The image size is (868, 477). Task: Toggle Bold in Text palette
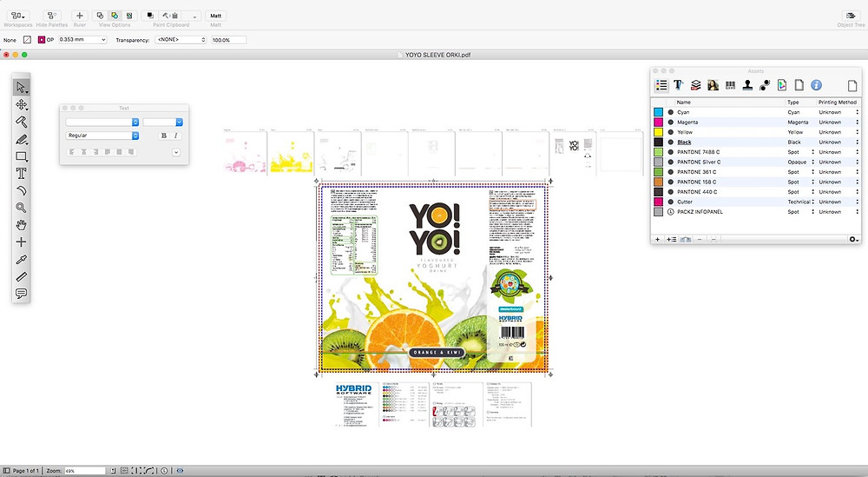click(163, 136)
